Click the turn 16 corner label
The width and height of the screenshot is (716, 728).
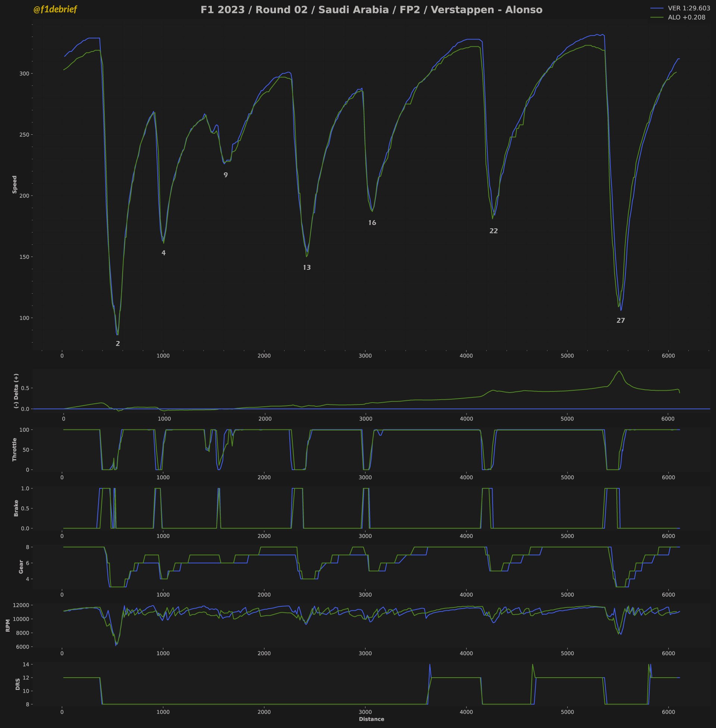pos(372,223)
